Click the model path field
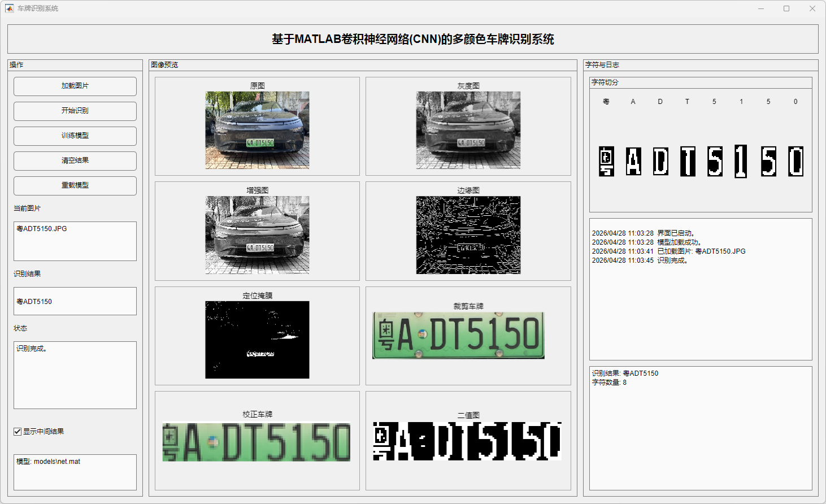The width and height of the screenshot is (826, 504). point(75,472)
